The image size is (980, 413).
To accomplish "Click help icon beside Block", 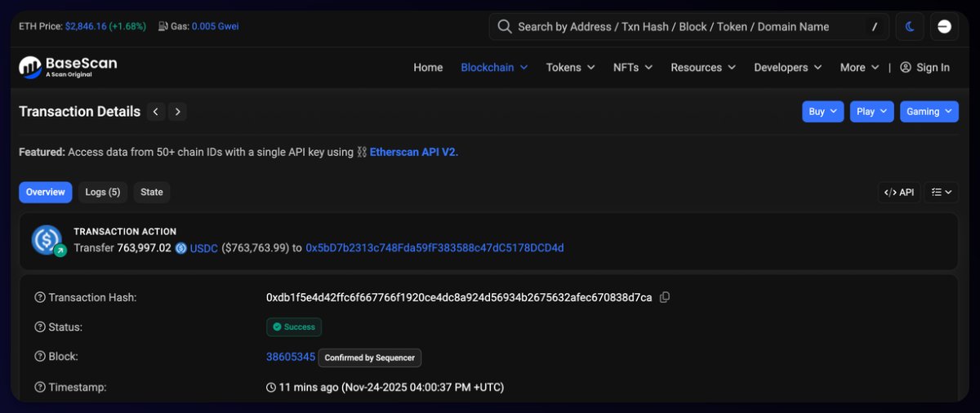I will pos(40,357).
